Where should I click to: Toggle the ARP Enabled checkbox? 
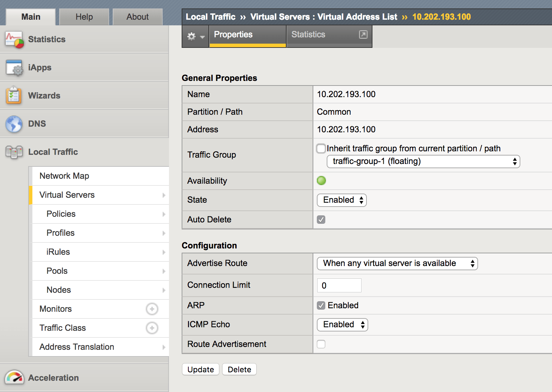pyautogui.click(x=321, y=305)
